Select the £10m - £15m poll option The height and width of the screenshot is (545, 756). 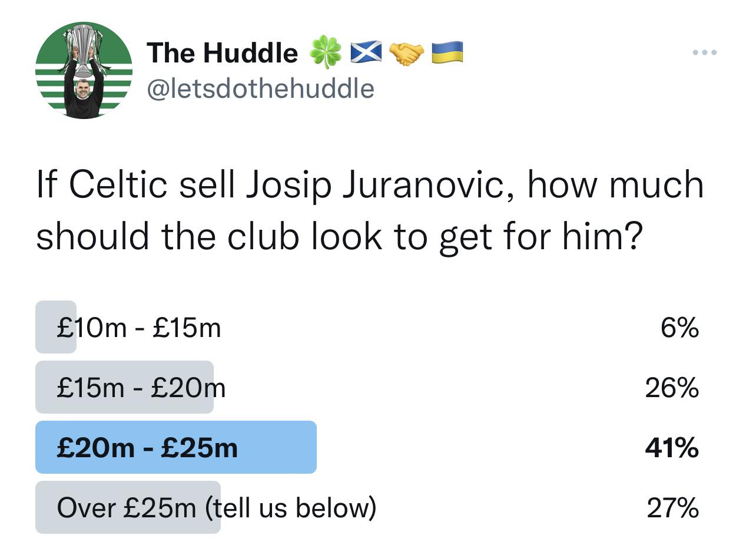click(x=139, y=328)
